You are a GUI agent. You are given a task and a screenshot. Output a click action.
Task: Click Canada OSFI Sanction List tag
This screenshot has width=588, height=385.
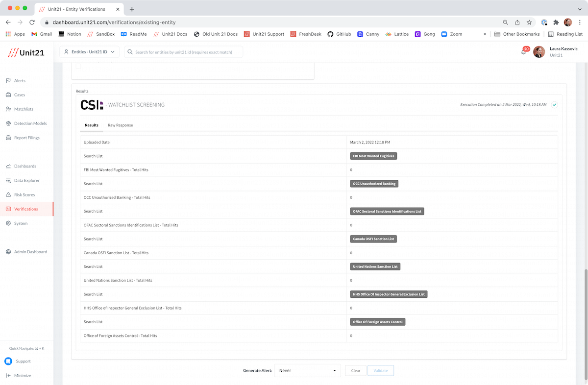coord(373,239)
